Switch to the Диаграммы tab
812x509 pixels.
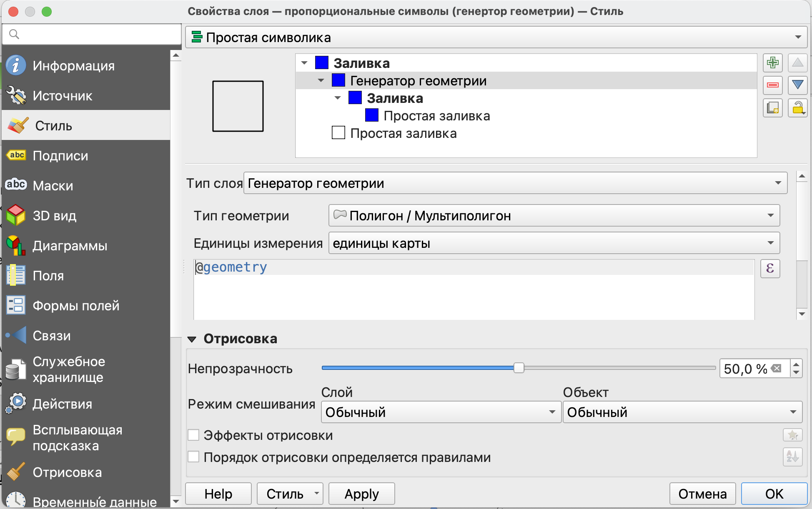tap(70, 246)
